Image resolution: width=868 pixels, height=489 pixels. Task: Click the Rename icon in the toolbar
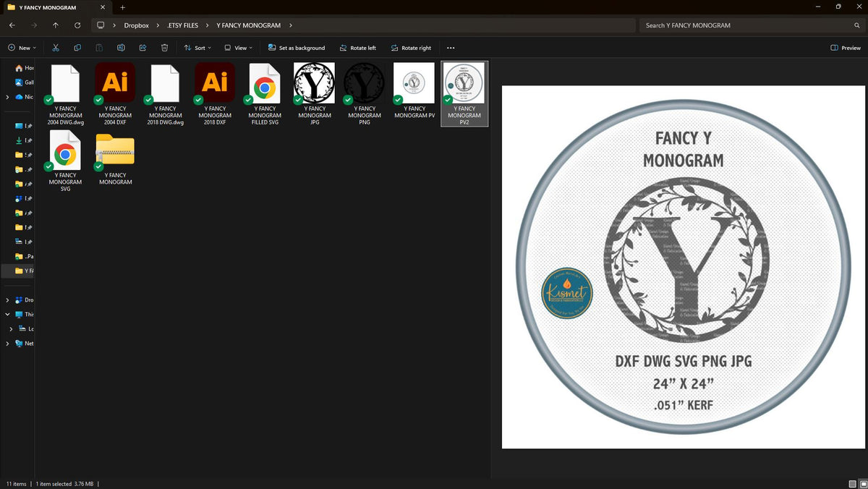[x=121, y=48]
